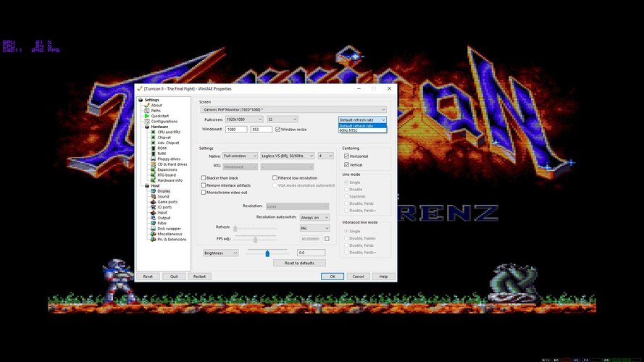
Task: Uncheck Vertical centering
Action: [x=347, y=164]
